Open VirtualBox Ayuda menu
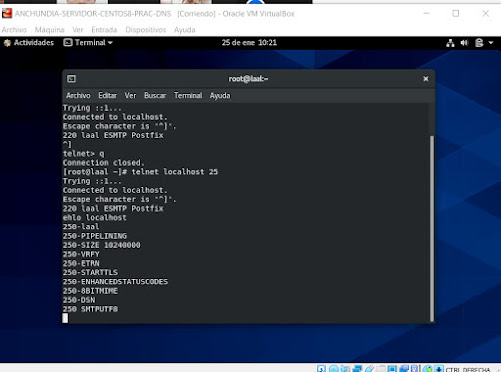 click(185, 30)
